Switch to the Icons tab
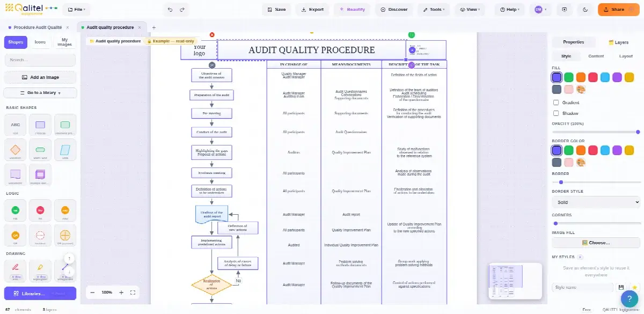644x314 pixels. coord(40,42)
